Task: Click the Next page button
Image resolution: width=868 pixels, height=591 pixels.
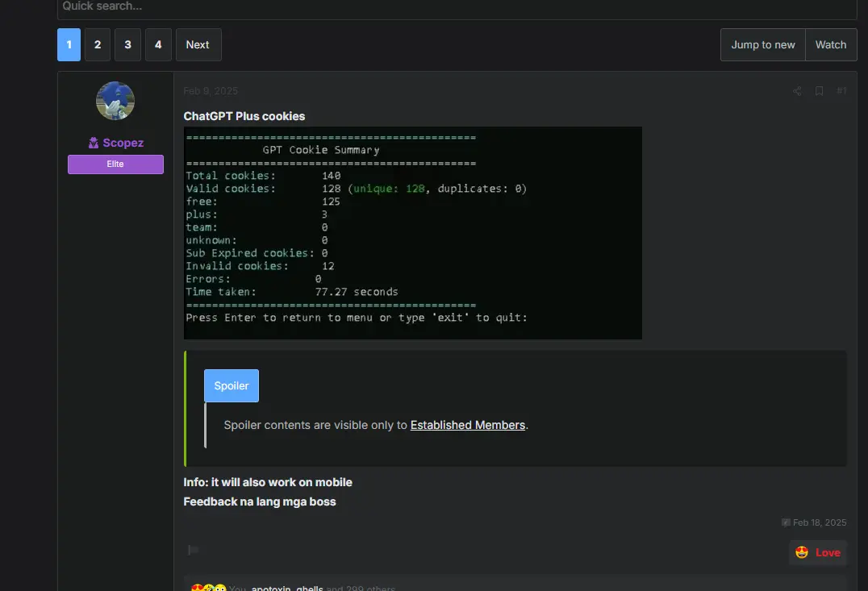Action: point(198,45)
